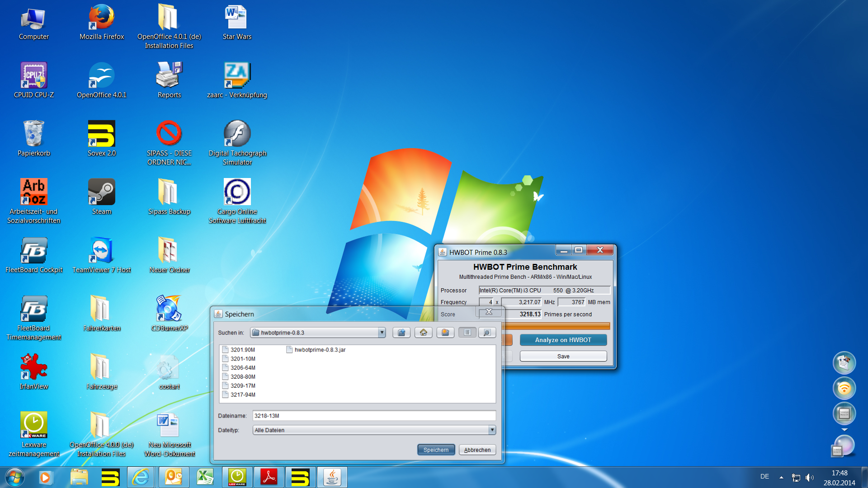The width and height of the screenshot is (868, 488).
Task: Open the Fahrzeuge folder
Action: 101,372
